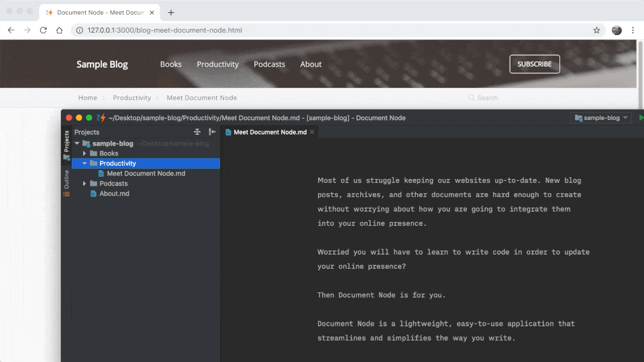Hide the Projects panel with arrow icon
Screen dimensions: 644x362
(x=212, y=132)
